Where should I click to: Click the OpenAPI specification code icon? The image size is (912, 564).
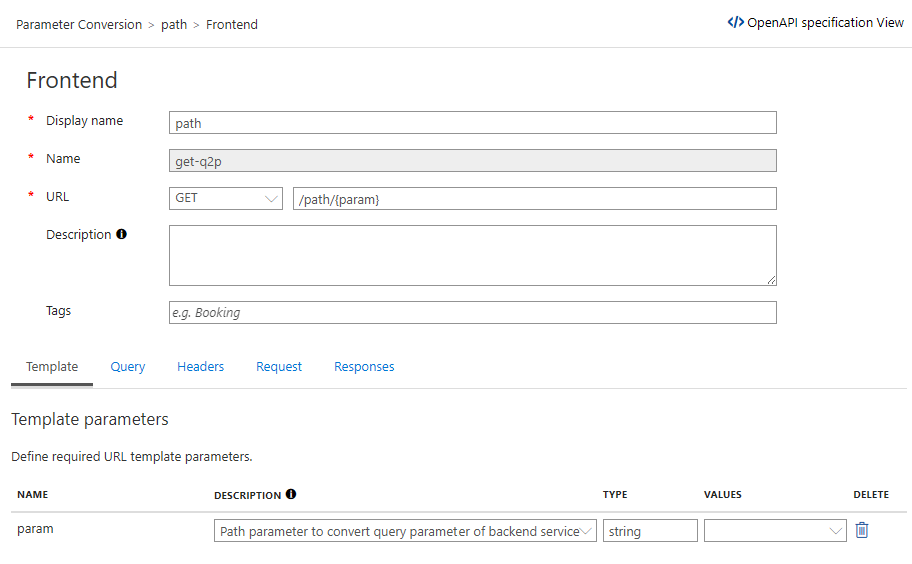pyautogui.click(x=735, y=22)
